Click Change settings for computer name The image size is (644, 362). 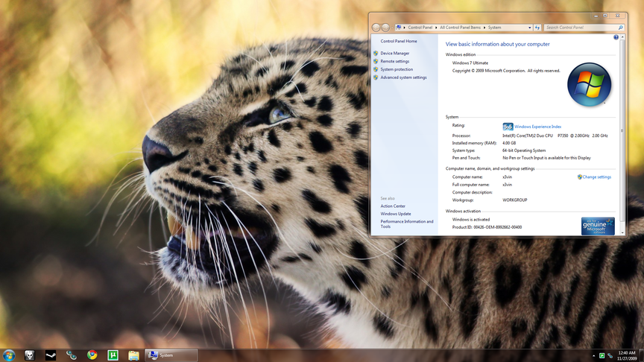click(x=596, y=177)
